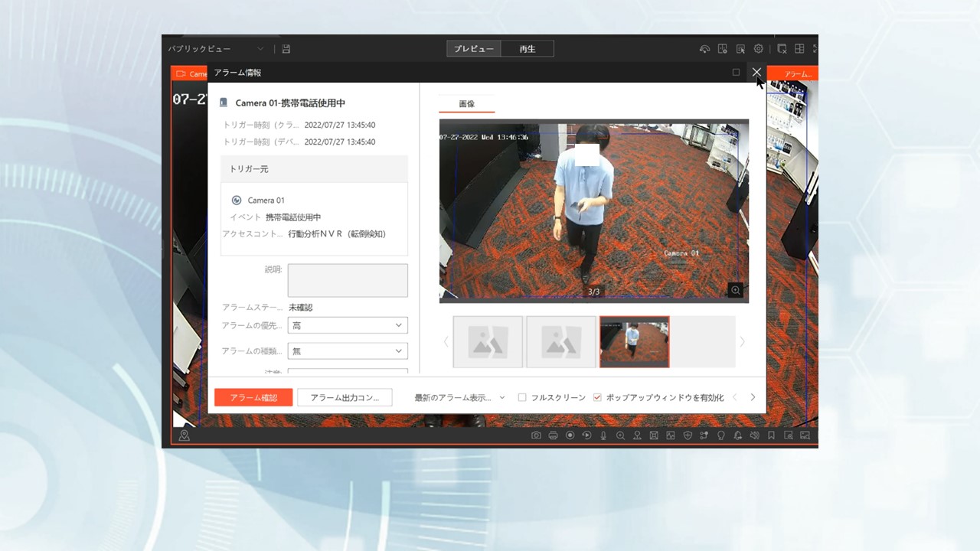
Task: Click the snapshot camera icon in bottom toolbar
Action: coord(536,435)
